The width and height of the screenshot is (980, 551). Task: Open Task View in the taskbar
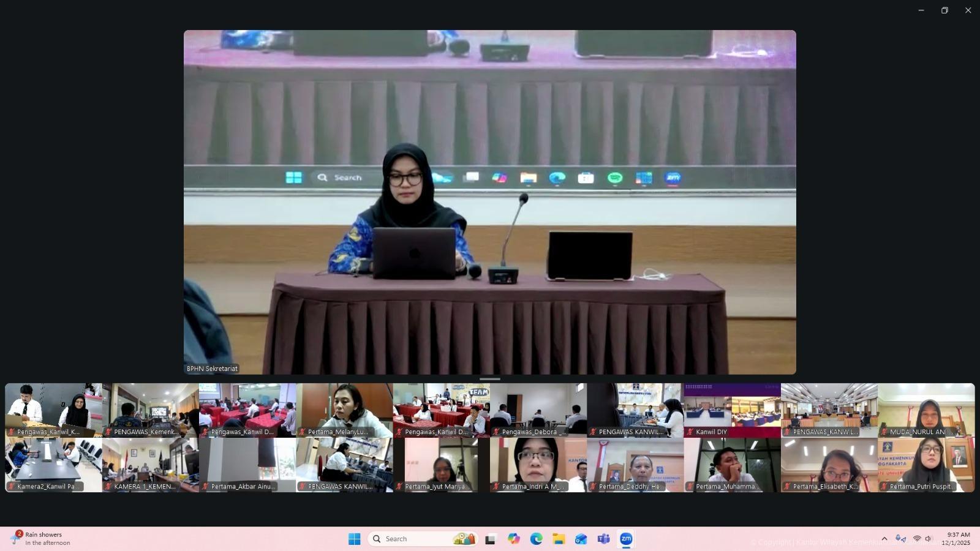[490, 539]
